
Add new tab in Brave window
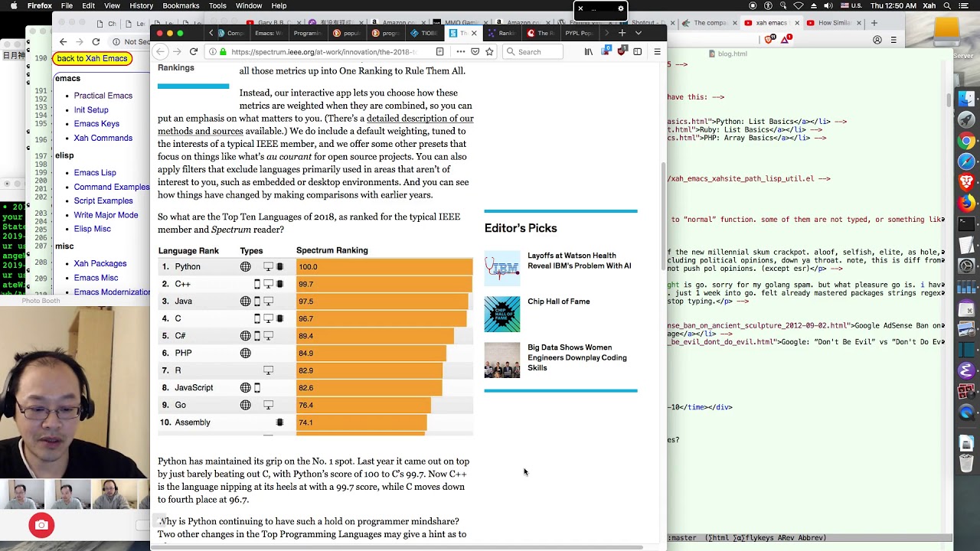click(x=874, y=23)
